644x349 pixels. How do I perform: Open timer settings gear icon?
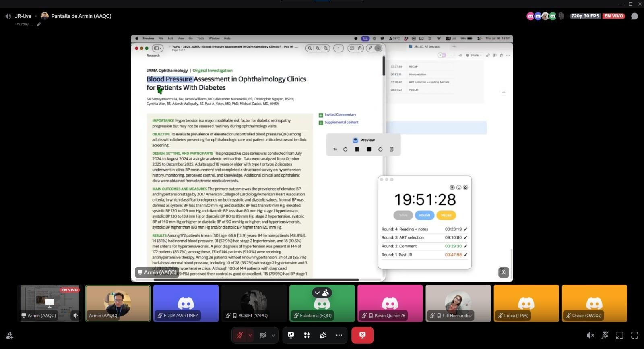click(466, 188)
